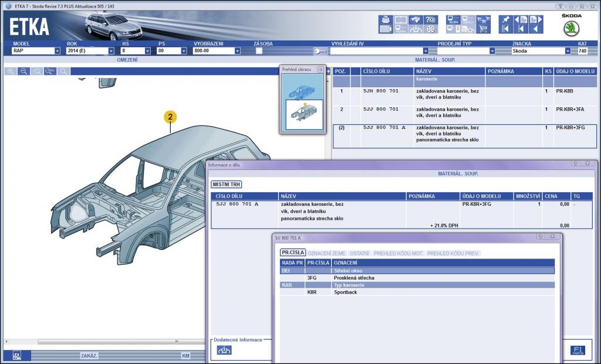
Task: Expand the VYHLEDÁNÍ IV search dropdown
Action: click(426, 51)
